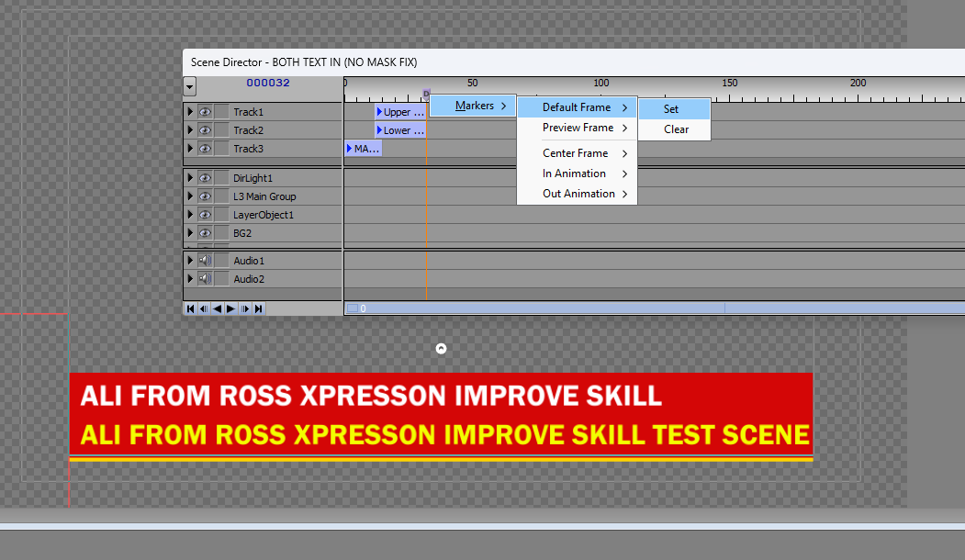
Task: Jump to the first frame
Action: point(190,309)
